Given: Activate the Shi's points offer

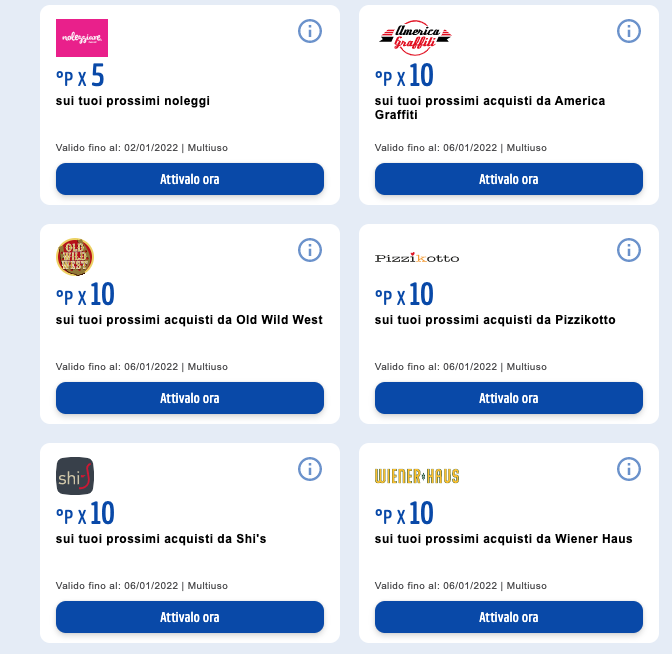Looking at the screenshot, I should pyautogui.click(x=190, y=617).
